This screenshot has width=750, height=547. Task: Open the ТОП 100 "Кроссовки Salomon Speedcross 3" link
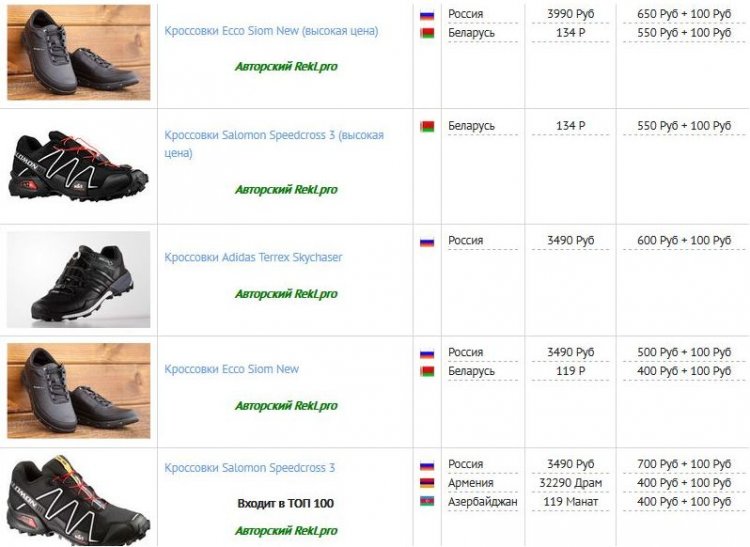point(250,468)
